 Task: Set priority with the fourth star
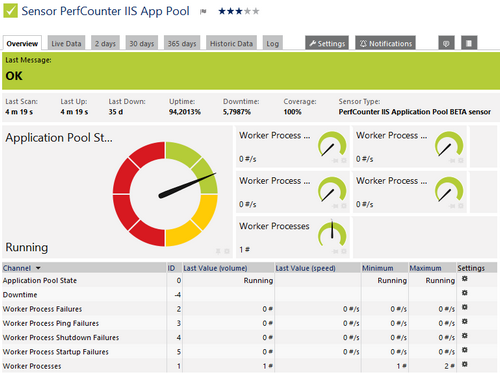[x=247, y=11]
